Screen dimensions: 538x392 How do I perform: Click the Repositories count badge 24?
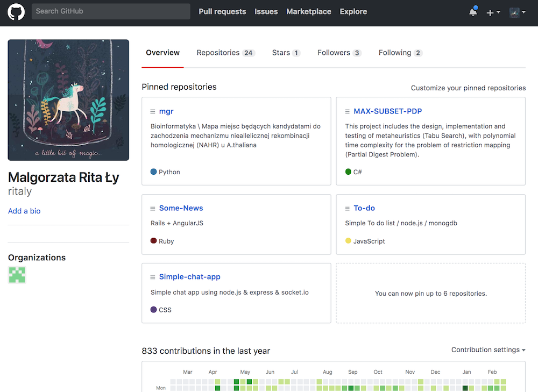[x=249, y=53]
